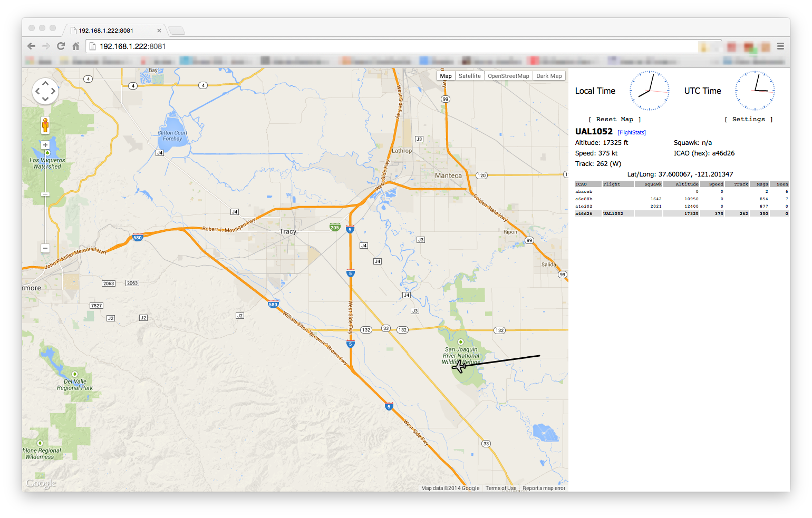Select aircraft row a1e302 in the table
Screen dimensions: 812x518
click(x=681, y=207)
